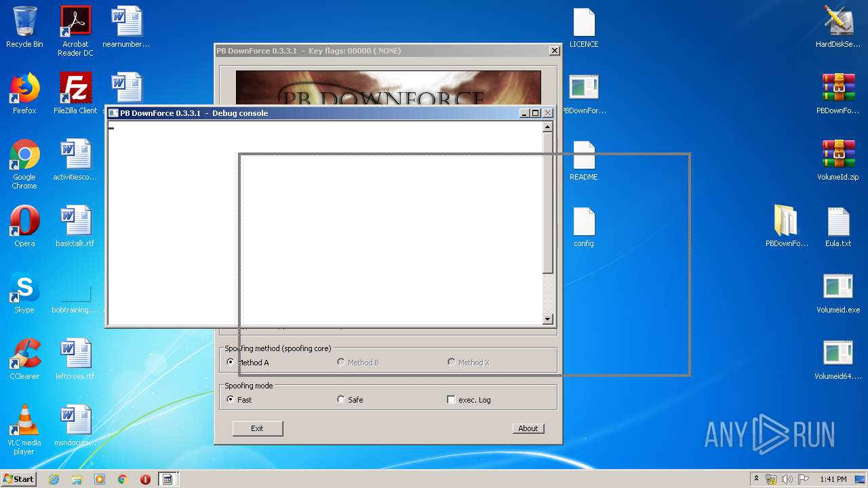This screenshot has width=868, height=488.
Task: Select the VolumeId.zip archive
Action: pos(838,160)
